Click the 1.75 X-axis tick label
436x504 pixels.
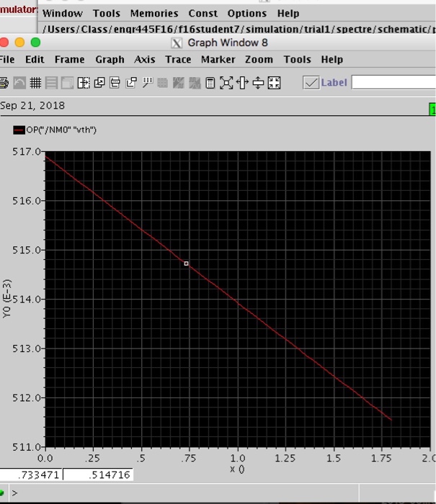coord(382,458)
